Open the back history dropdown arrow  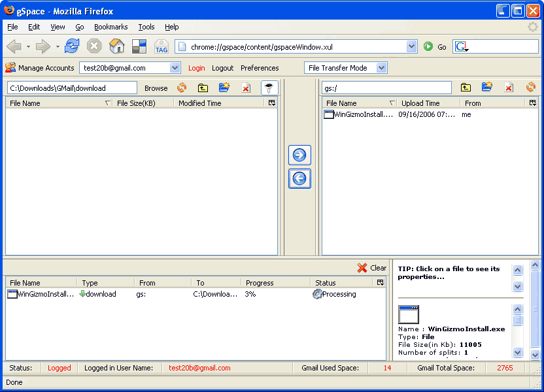click(28, 47)
